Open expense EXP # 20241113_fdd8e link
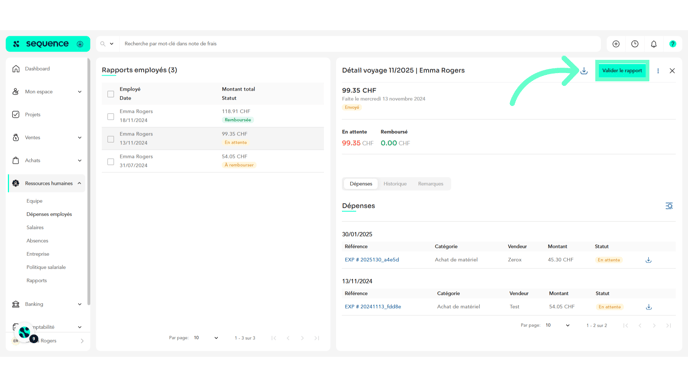 coord(373,307)
